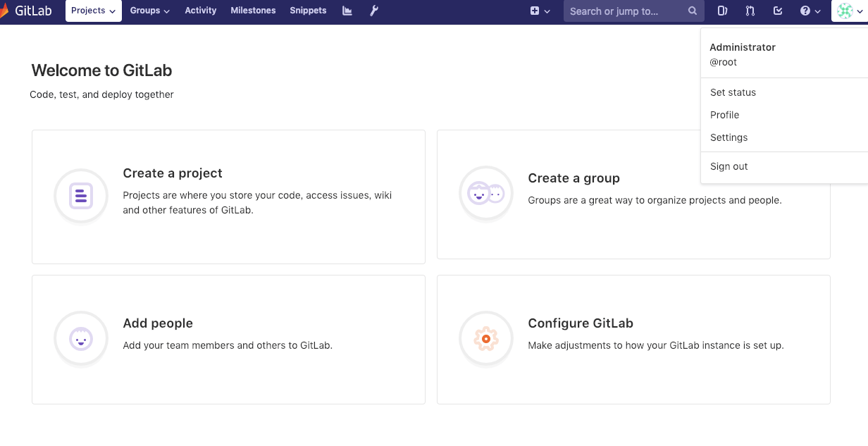
Task: Open the Add people card
Action: pos(228,339)
